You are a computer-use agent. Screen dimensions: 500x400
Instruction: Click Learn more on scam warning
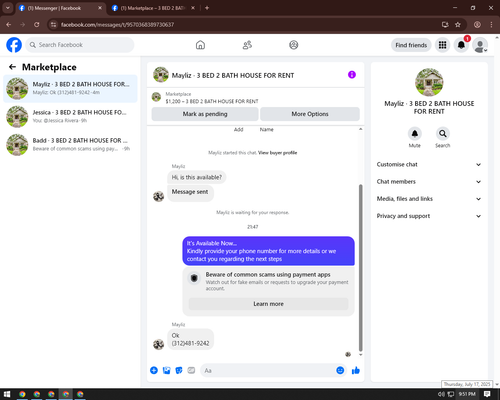coord(268,304)
